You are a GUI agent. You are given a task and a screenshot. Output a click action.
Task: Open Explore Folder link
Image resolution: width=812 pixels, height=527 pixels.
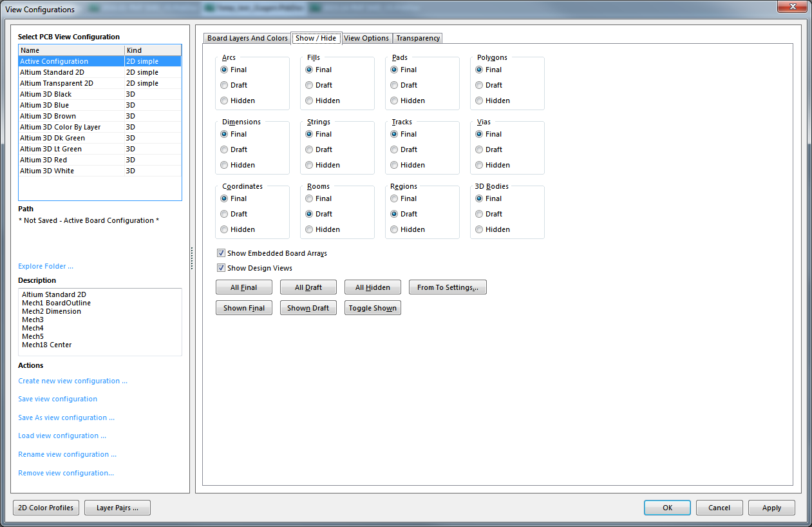tap(46, 266)
